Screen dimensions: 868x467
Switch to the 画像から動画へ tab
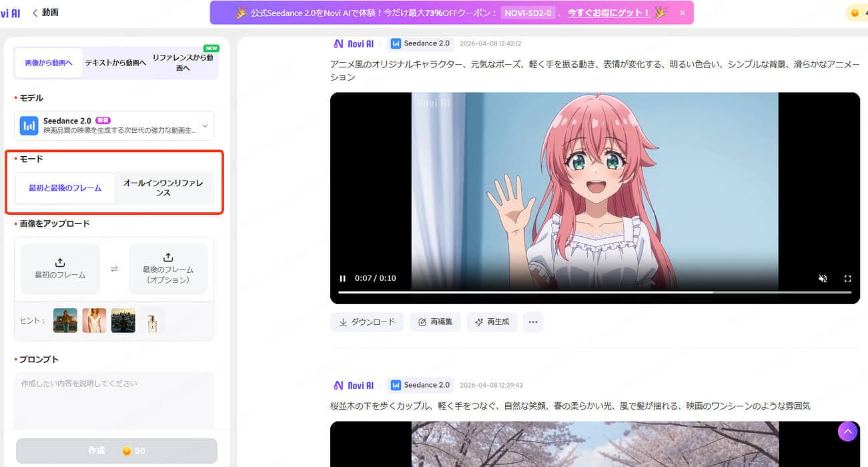[49, 63]
